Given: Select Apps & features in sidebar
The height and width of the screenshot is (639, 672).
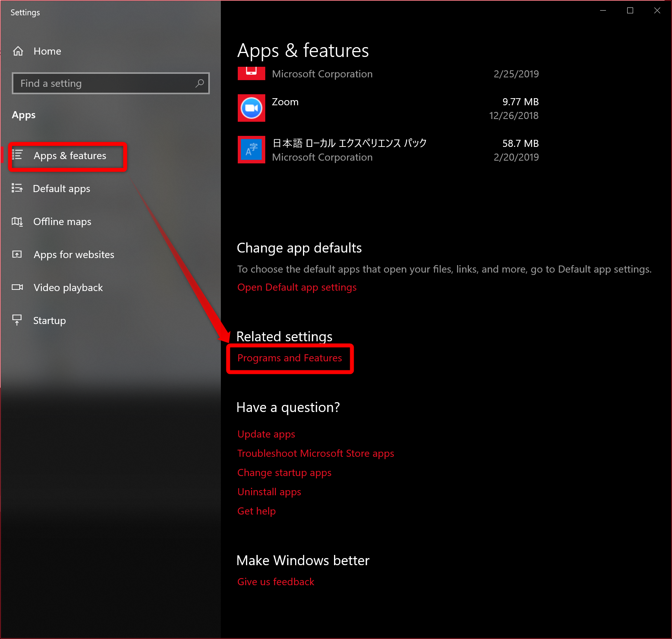Looking at the screenshot, I should (70, 156).
